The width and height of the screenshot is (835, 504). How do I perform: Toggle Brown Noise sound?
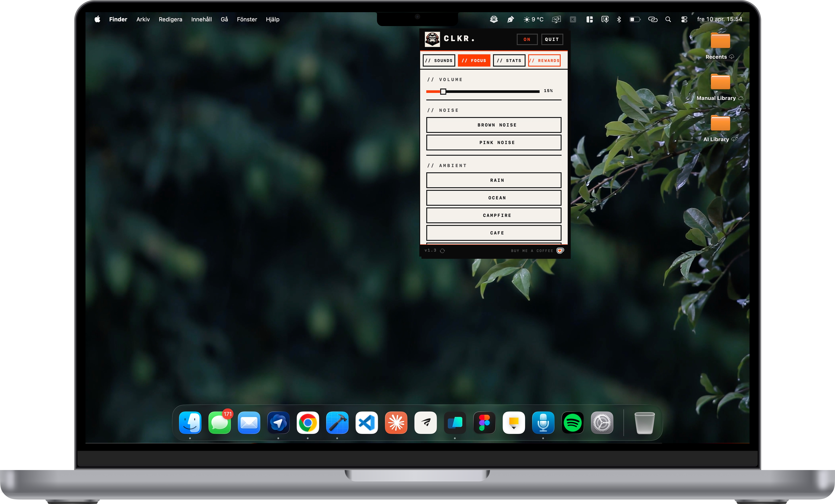494,125
